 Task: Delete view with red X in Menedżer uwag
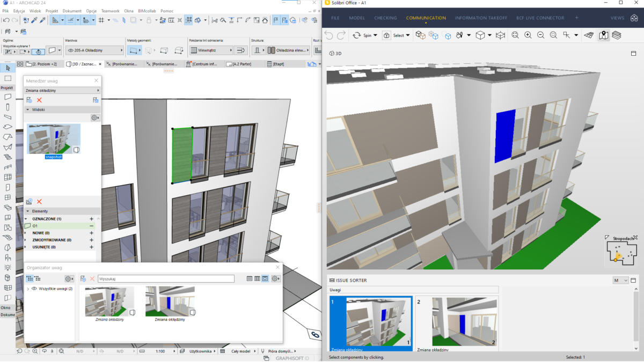39,100
